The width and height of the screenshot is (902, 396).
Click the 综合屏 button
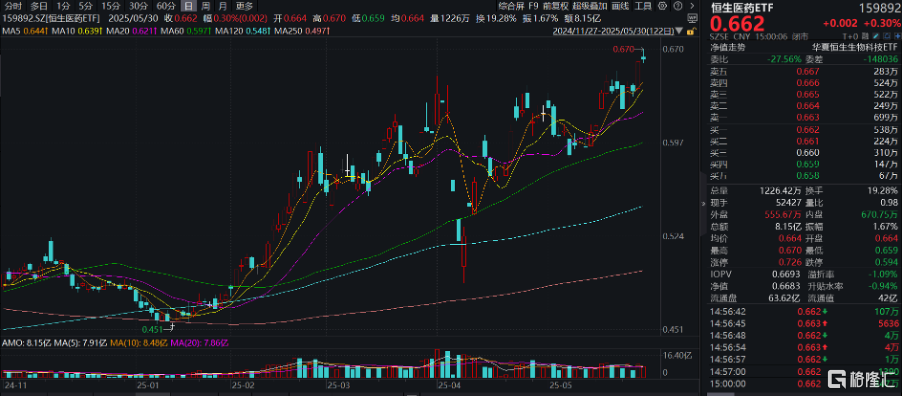coord(510,6)
